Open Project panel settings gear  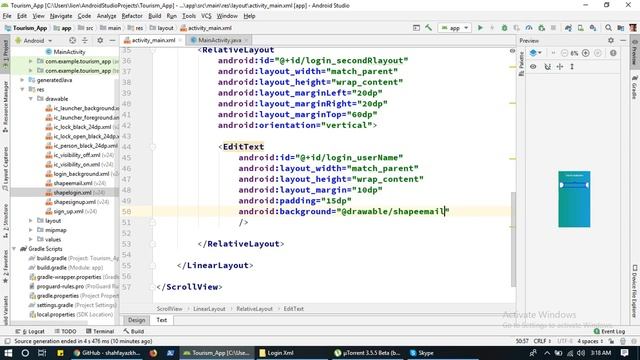100,40
